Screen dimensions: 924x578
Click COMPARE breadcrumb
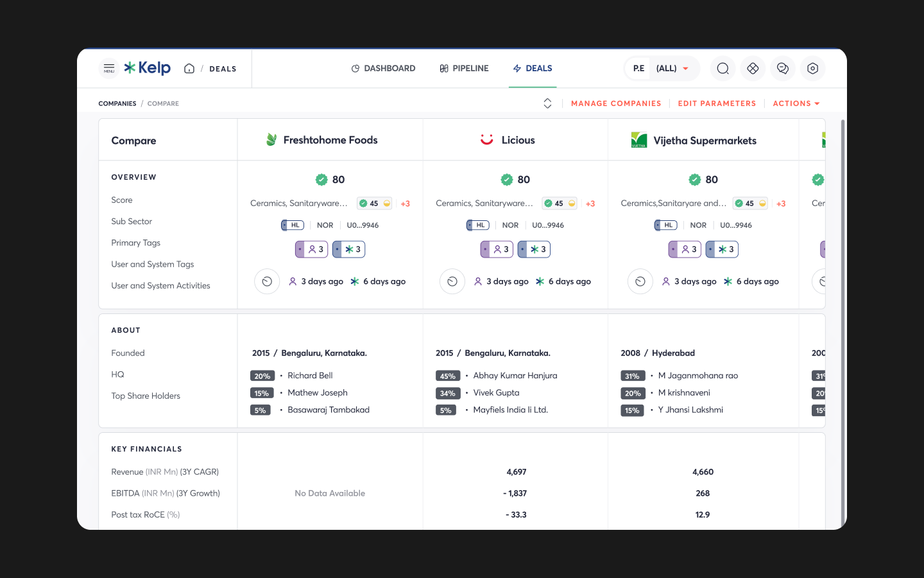[x=163, y=103]
